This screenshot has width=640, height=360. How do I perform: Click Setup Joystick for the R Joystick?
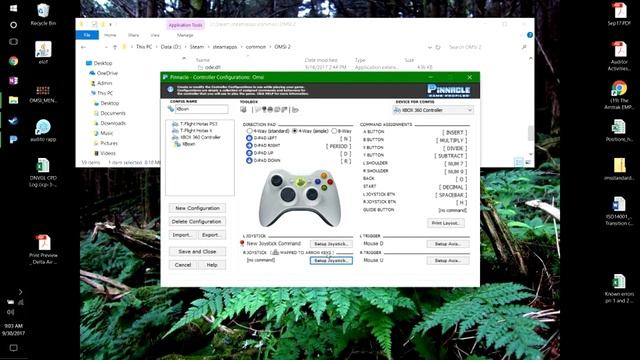[x=331, y=260]
